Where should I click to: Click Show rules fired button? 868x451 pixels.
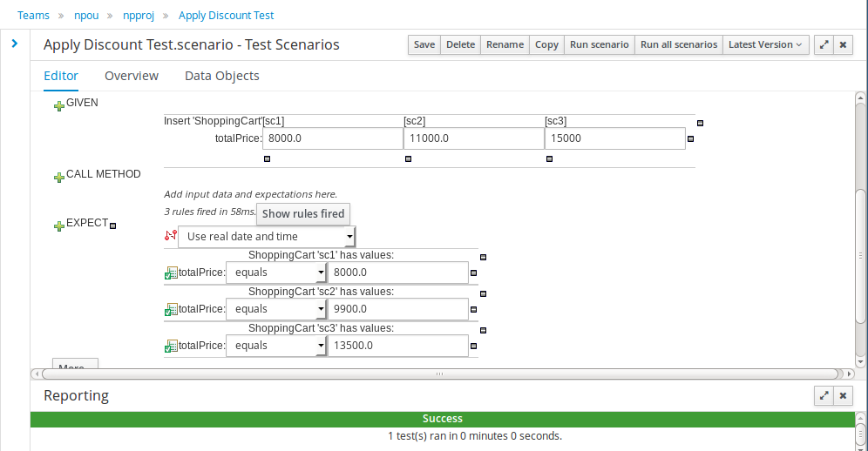302,213
